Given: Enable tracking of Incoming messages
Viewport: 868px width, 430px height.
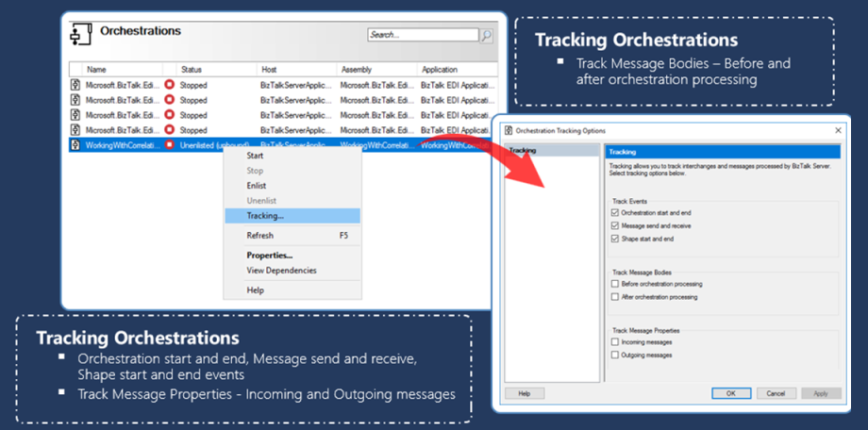Looking at the screenshot, I should pyautogui.click(x=614, y=342).
